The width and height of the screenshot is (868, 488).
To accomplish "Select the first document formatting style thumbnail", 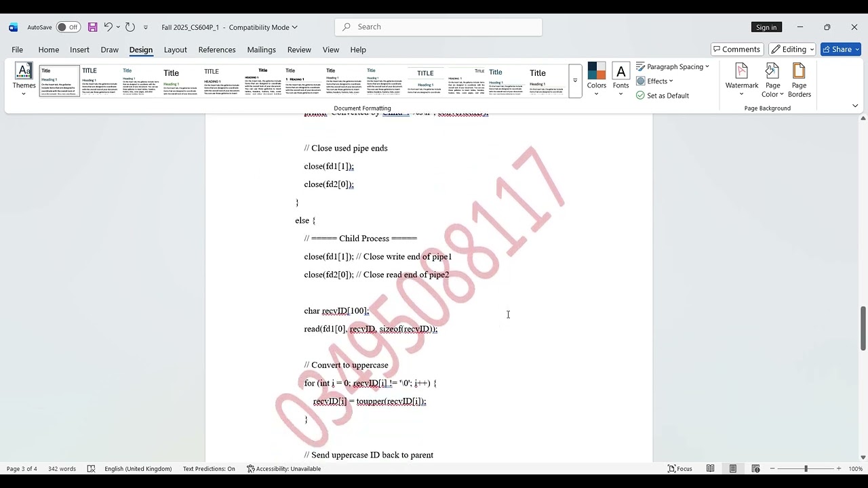I will tap(60, 81).
